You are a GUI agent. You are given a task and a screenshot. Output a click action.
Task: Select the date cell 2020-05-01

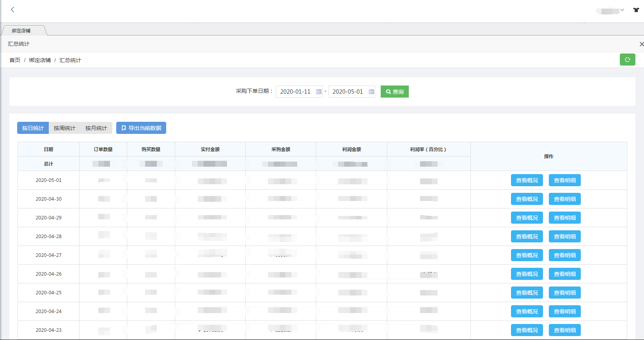tap(49, 180)
